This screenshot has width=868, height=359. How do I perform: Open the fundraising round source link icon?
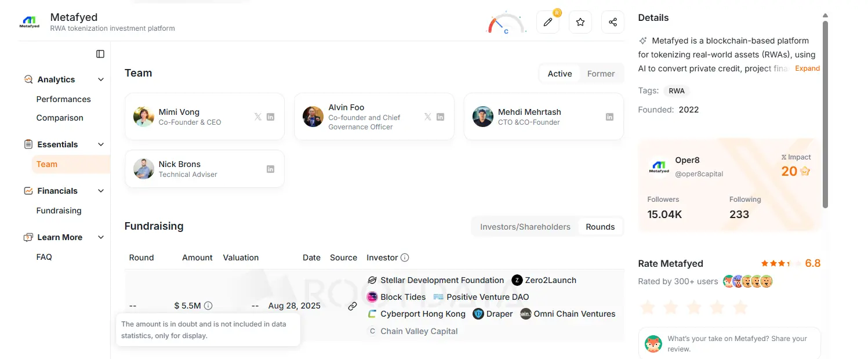point(353,306)
